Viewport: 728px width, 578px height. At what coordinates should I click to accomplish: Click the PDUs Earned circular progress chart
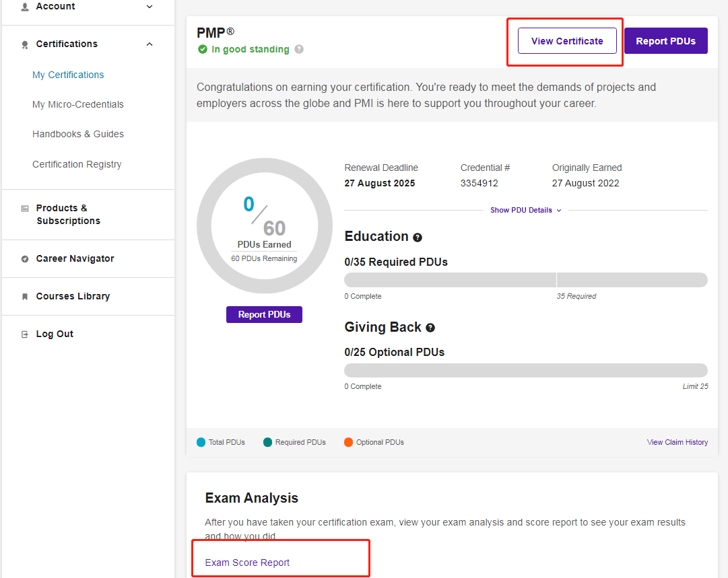(265, 226)
